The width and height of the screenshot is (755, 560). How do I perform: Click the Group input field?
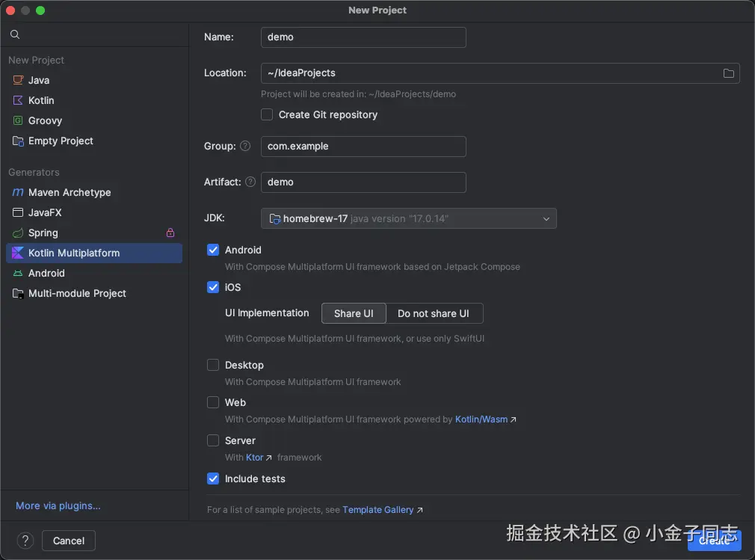363,147
